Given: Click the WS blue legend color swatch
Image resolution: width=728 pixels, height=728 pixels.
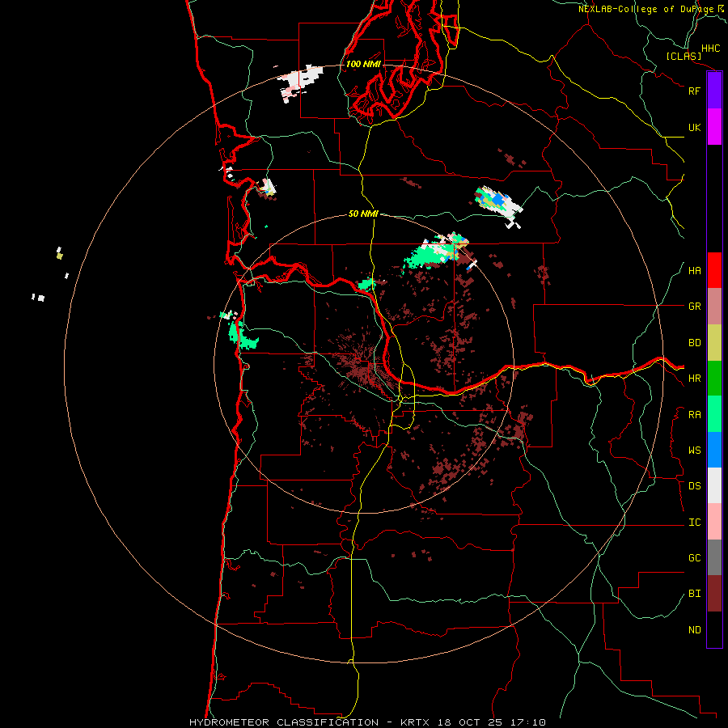Looking at the screenshot, I should pyautogui.click(x=714, y=450).
